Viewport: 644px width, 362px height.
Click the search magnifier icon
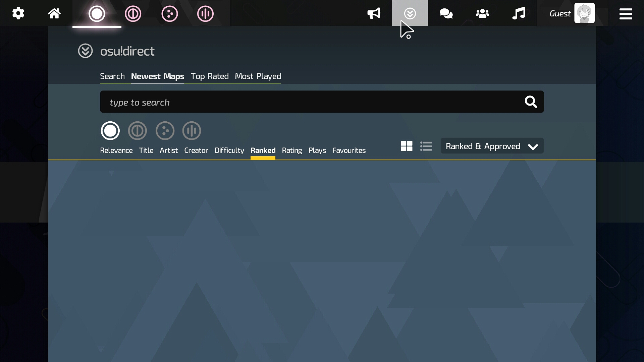tap(531, 102)
